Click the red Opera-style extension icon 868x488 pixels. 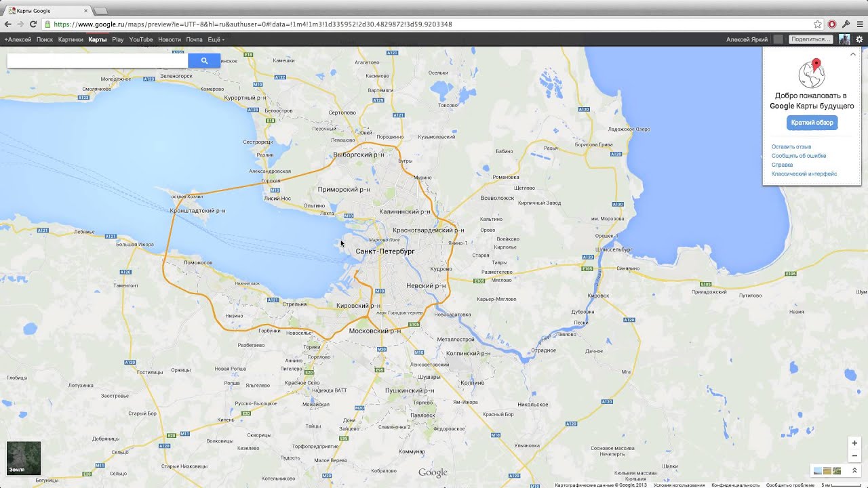832,24
